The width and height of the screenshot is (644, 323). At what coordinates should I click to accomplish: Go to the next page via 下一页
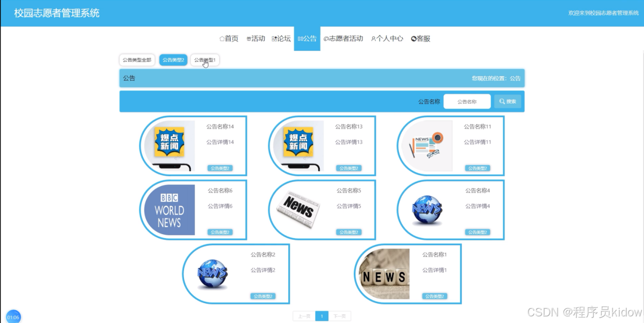click(x=340, y=315)
